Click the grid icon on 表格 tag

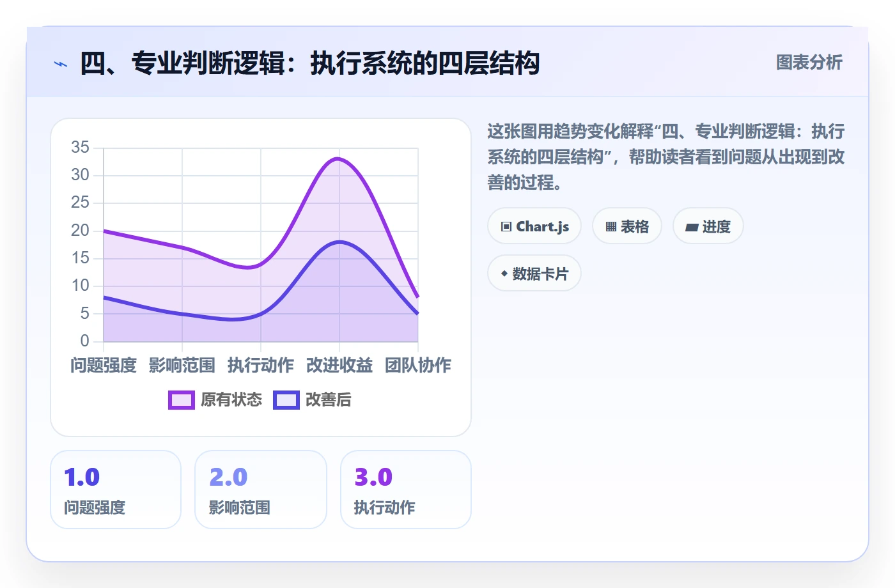(611, 227)
